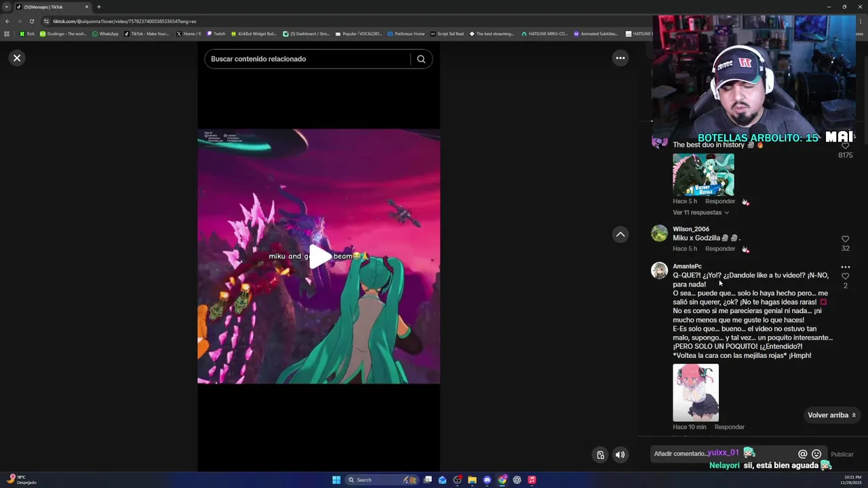
Task: Click AmantePc's avatar
Action: click(x=659, y=270)
